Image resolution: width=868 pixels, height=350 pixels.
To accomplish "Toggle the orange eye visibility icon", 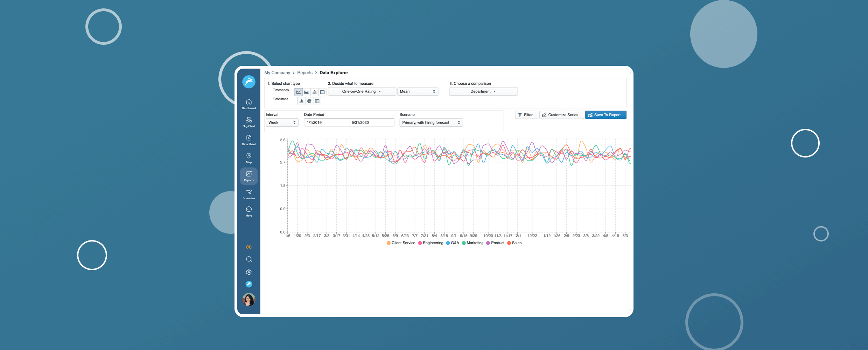I will 249,247.
